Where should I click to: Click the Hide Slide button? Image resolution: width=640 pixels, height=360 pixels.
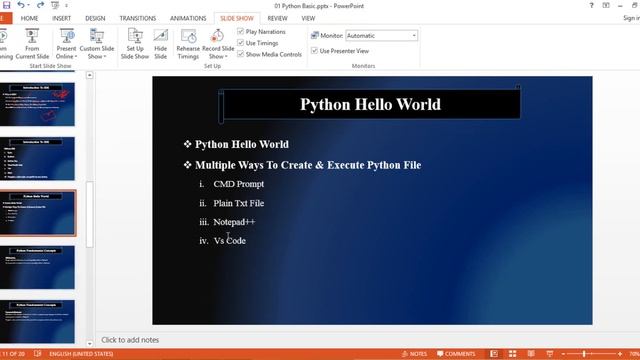(x=160, y=44)
